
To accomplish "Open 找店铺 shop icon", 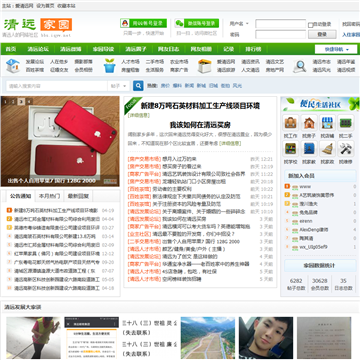I will (327, 123).
